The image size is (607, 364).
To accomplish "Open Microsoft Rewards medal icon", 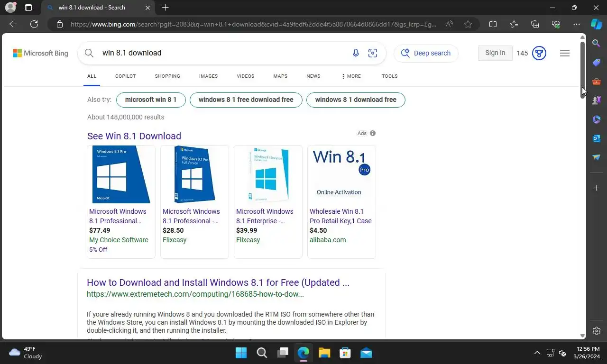I will click(539, 53).
